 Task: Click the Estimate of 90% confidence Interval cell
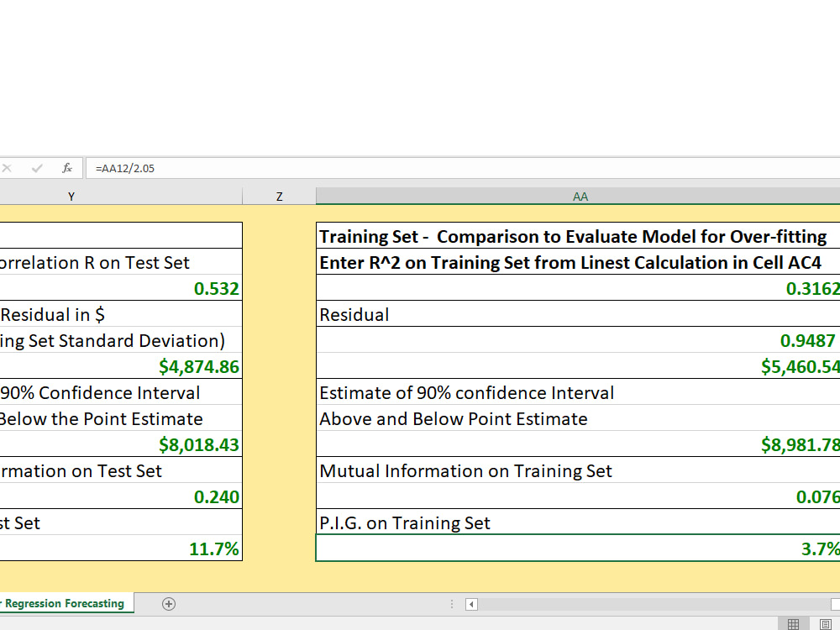pos(578,392)
